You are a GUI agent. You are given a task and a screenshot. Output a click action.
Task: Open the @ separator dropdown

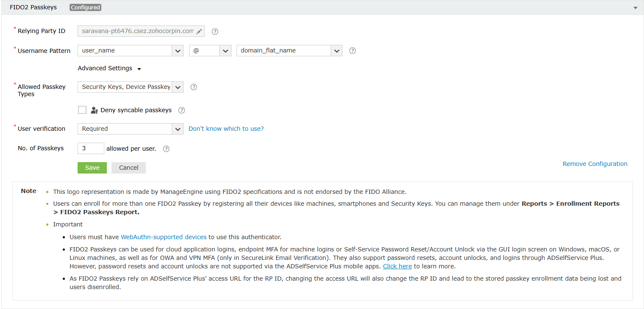tap(210, 51)
